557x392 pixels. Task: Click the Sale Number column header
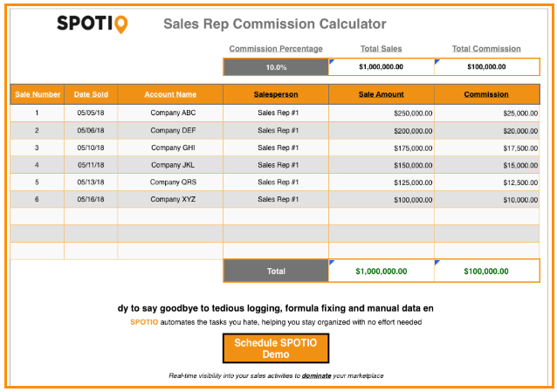click(x=37, y=94)
